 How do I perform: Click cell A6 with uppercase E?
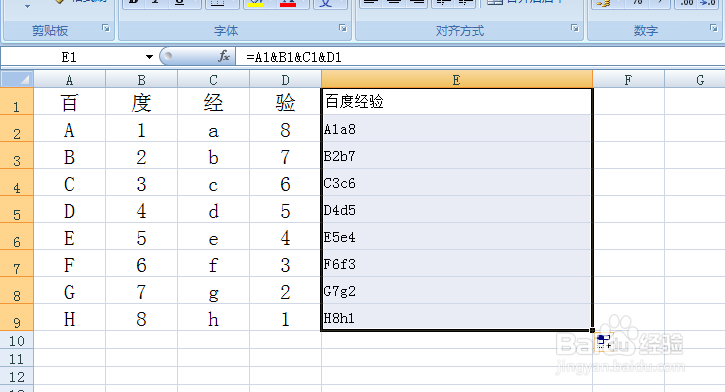click(69, 237)
